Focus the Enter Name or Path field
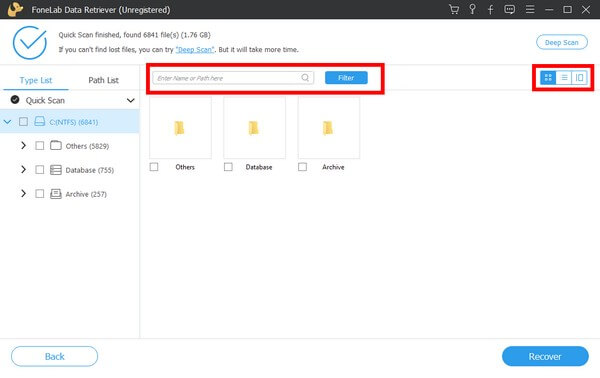 pyautogui.click(x=233, y=78)
